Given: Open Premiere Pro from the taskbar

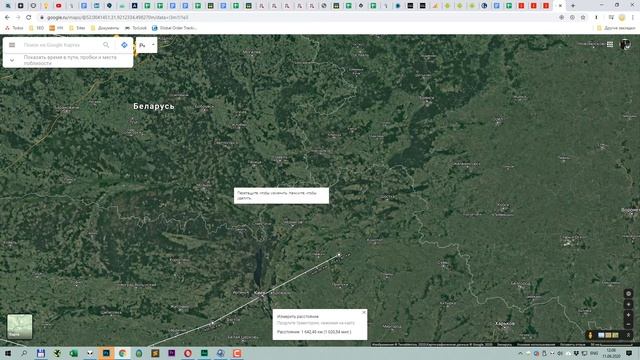Looking at the screenshot, I should coord(171,353).
